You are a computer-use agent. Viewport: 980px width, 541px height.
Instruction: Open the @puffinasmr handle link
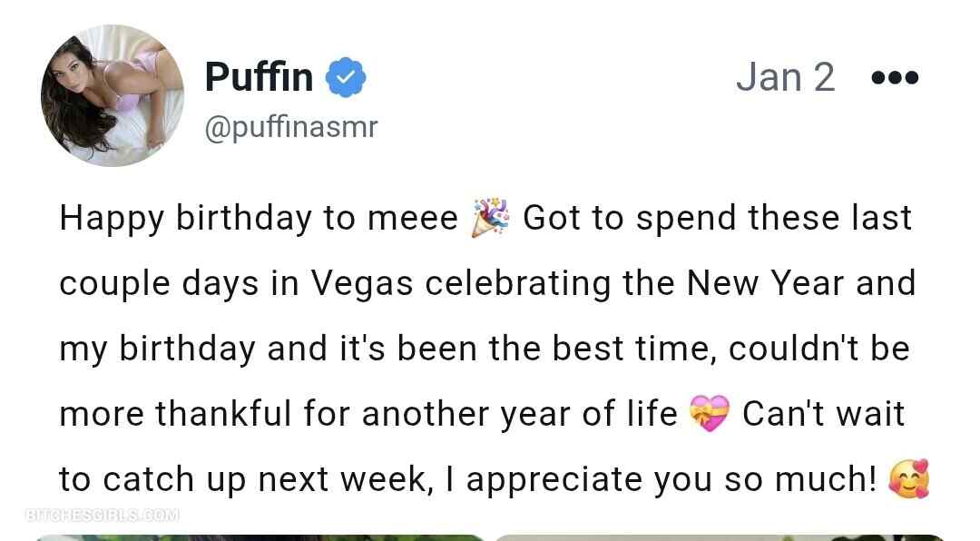pyautogui.click(x=290, y=128)
